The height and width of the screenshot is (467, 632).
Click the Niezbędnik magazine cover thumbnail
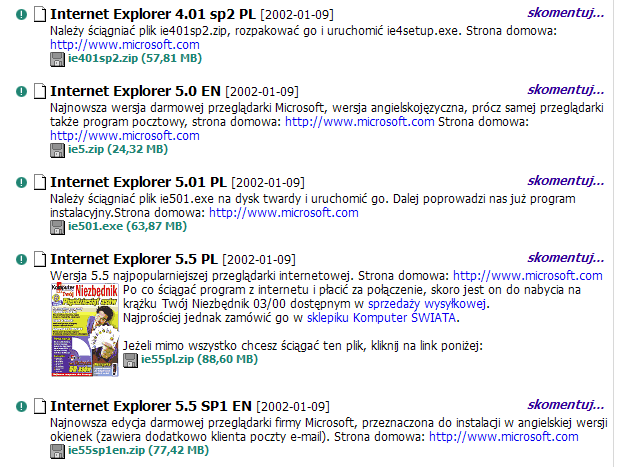(x=85, y=330)
